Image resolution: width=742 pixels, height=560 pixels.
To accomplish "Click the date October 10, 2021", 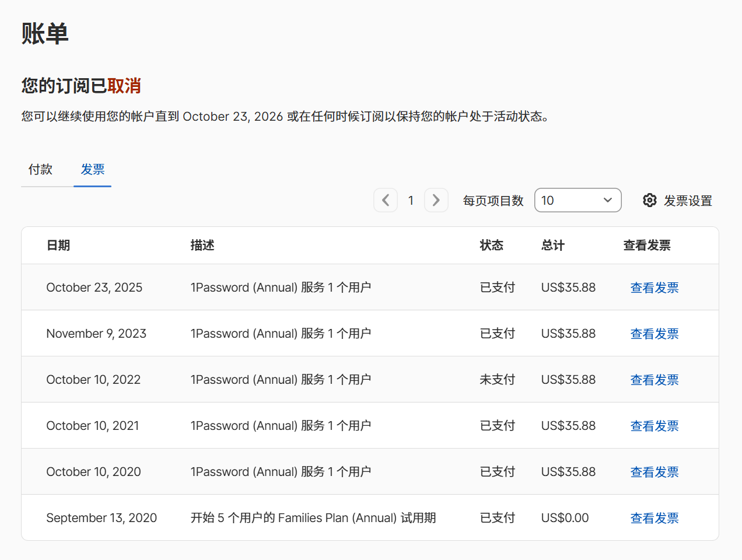I will (x=93, y=426).
